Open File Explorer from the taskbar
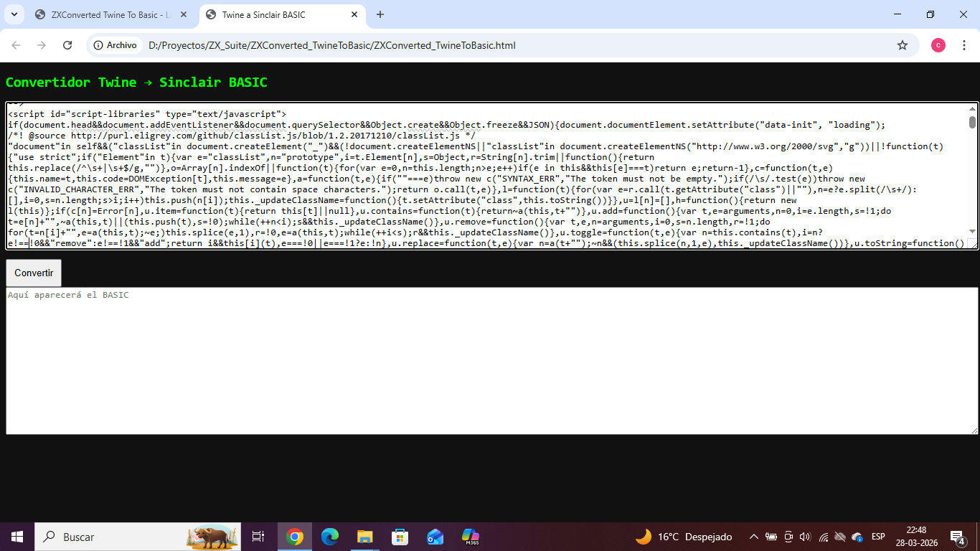Viewport: 980px width, 551px height. (365, 537)
